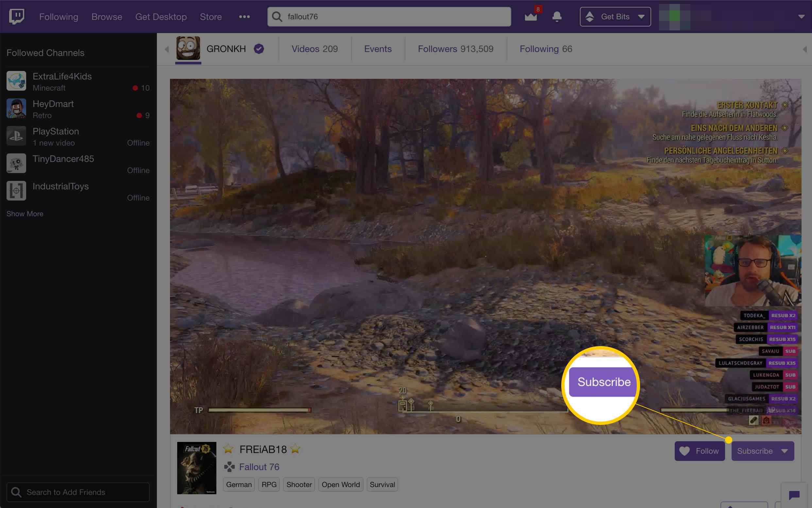
Task: Click the pencil edit icon in stream overlay
Action: (754, 420)
